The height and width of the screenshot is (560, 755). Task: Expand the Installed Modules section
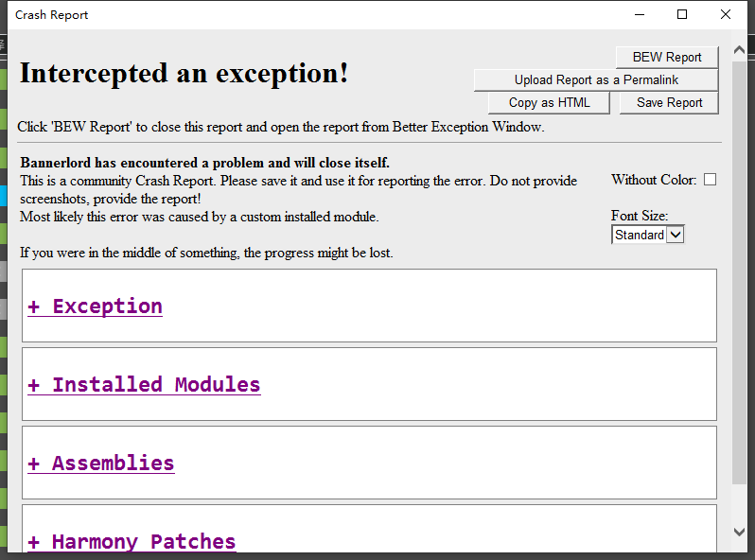click(144, 385)
